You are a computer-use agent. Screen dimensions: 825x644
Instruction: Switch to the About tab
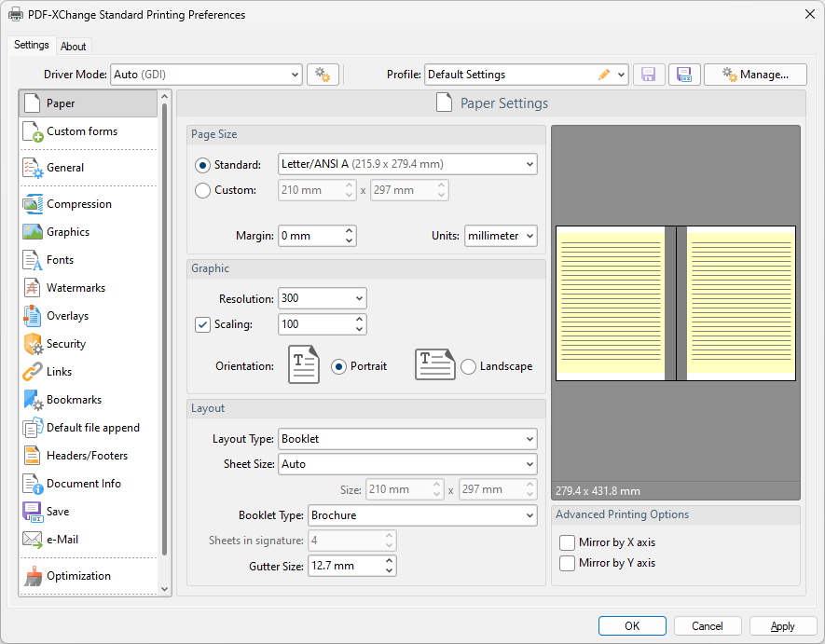(x=74, y=46)
